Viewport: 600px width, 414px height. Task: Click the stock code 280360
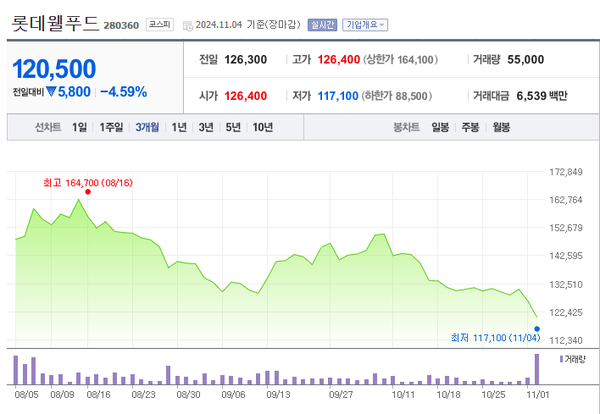(x=121, y=26)
